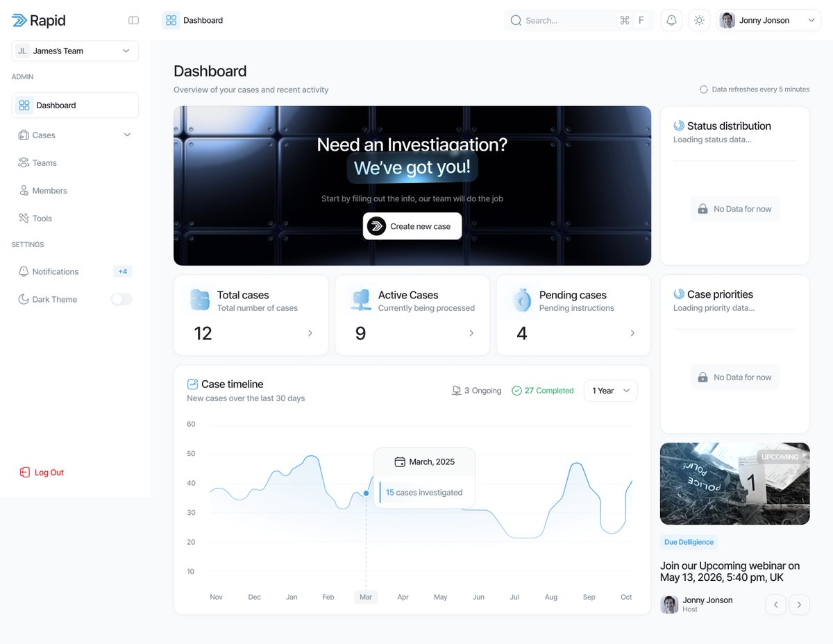Click the Members icon in the sidebar
The height and width of the screenshot is (644, 833).
point(24,190)
